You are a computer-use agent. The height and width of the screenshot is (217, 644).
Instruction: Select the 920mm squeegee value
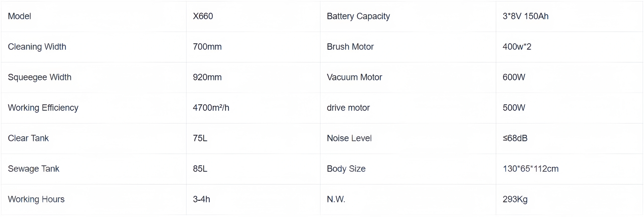[207, 77]
